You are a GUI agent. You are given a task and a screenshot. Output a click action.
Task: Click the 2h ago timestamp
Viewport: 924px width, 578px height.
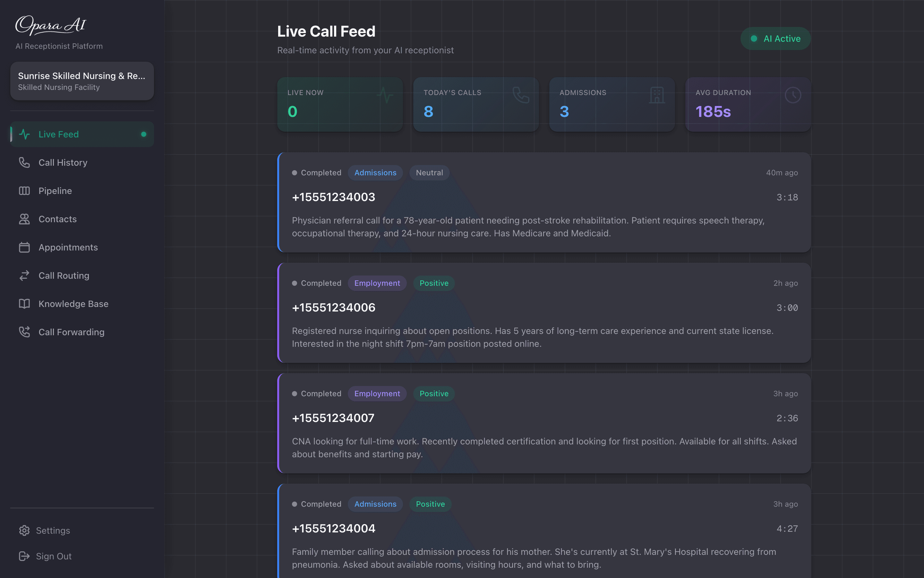[785, 283]
